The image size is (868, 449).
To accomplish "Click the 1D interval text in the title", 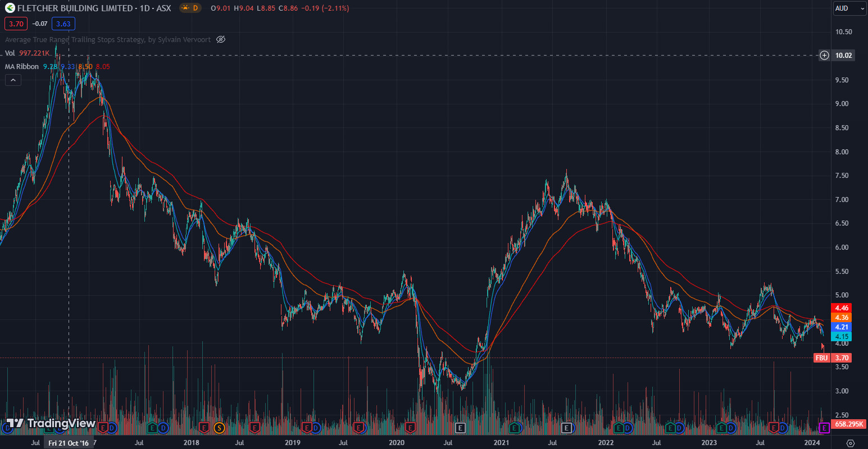I will pyautogui.click(x=144, y=8).
